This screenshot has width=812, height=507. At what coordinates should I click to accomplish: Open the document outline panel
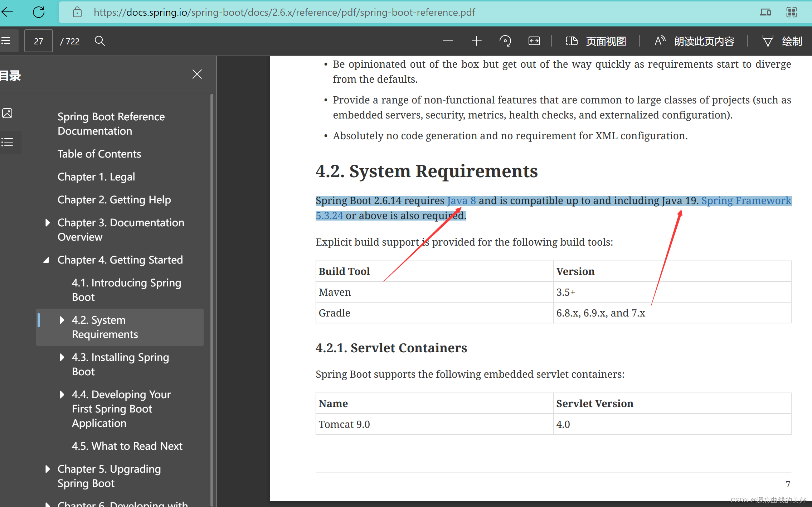[7, 142]
